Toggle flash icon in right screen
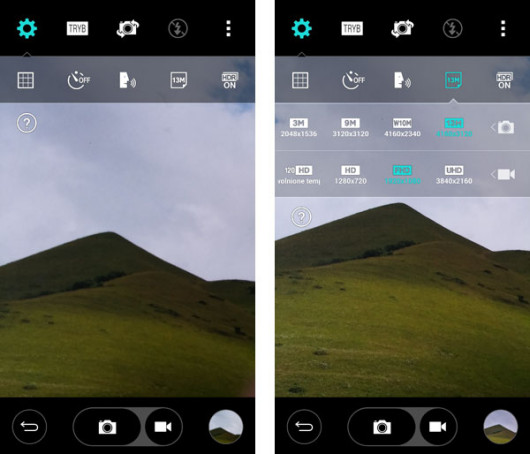The image size is (530, 454). (x=453, y=28)
